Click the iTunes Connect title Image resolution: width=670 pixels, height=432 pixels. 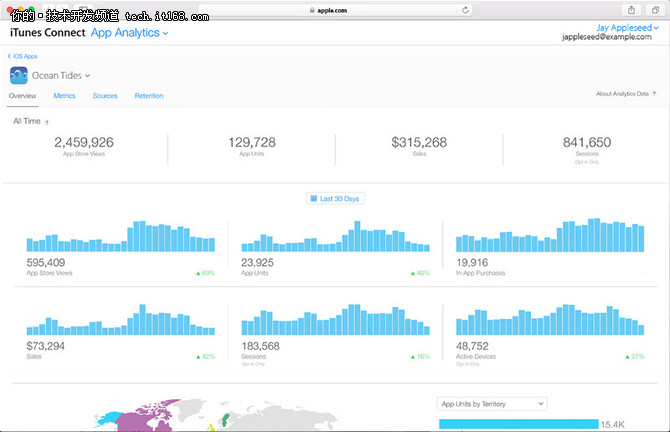[x=47, y=32]
